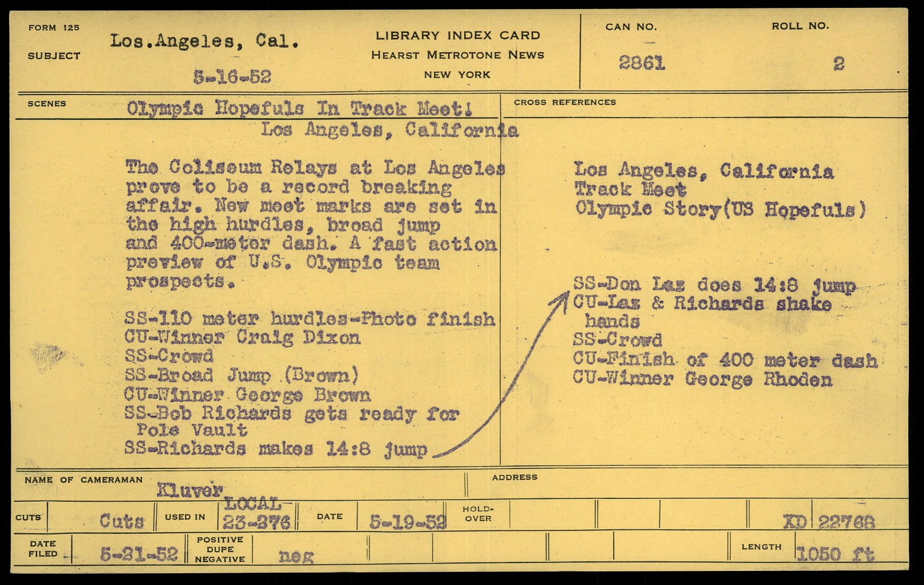924x585 pixels.
Task: Select the subject text 'Los.Angeles, Cal.'
Action: point(203,41)
